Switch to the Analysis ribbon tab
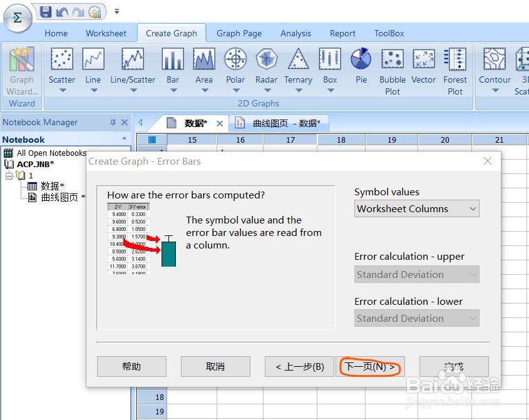The height and width of the screenshot is (420, 529). point(296,33)
